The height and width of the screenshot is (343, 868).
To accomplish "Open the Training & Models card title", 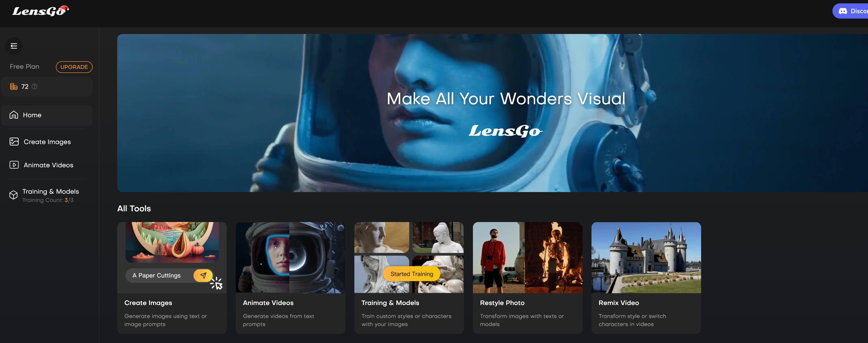I will (x=390, y=303).
